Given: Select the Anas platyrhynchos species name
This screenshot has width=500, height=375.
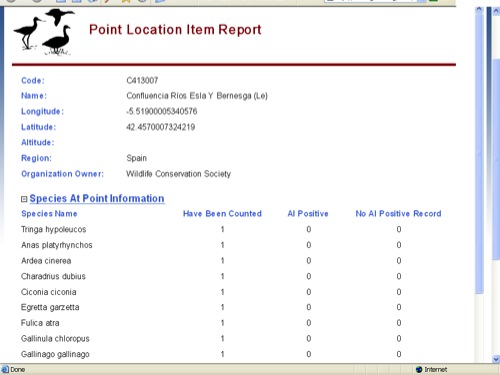Looking at the screenshot, I should pos(57,245).
